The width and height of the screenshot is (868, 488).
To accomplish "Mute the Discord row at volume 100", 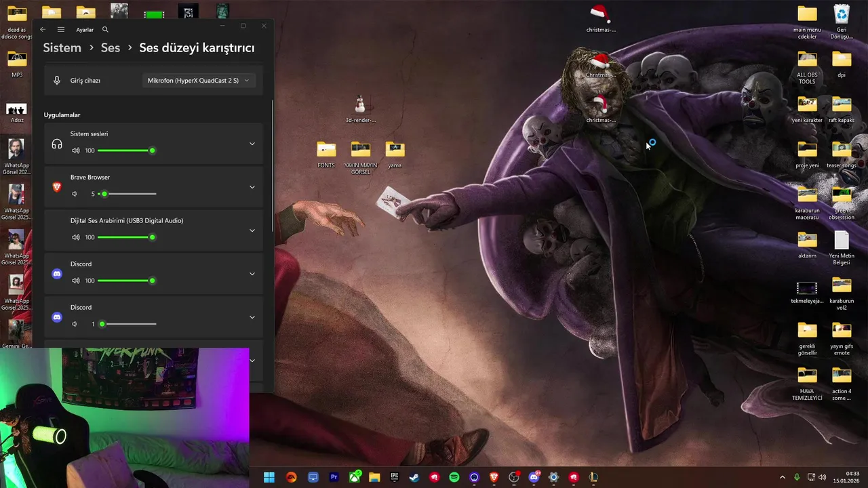I will click(x=75, y=281).
